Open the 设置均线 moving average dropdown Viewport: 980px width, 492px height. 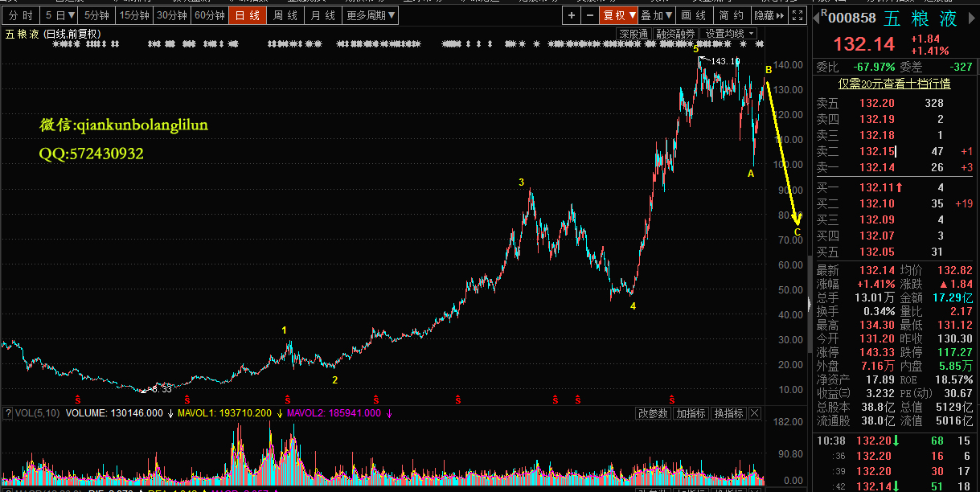pyautogui.click(x=730, y=33)
